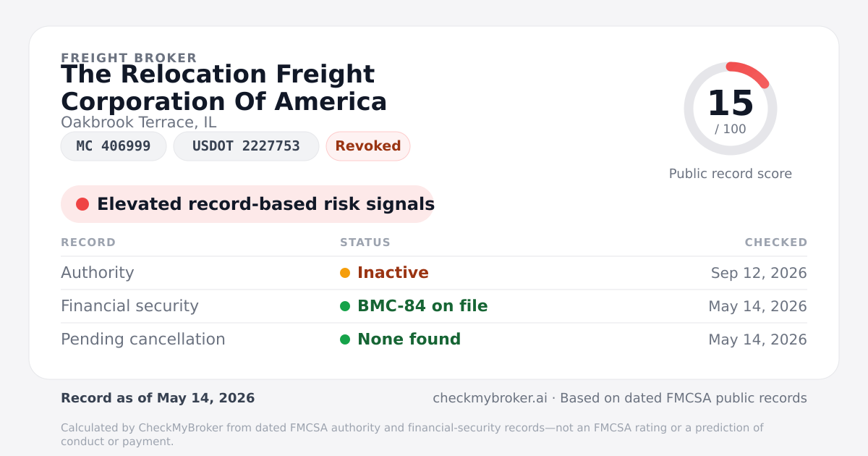Click the circular score gauge ring
Viewport: 868px width, 456px height.
(x=731, y=109)
